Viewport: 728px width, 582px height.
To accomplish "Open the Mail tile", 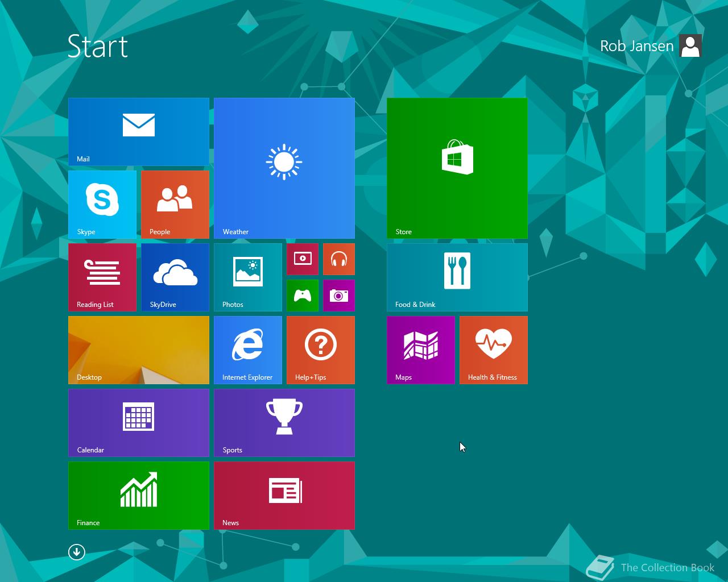I will pyautogui.click(x=139, y=132).
